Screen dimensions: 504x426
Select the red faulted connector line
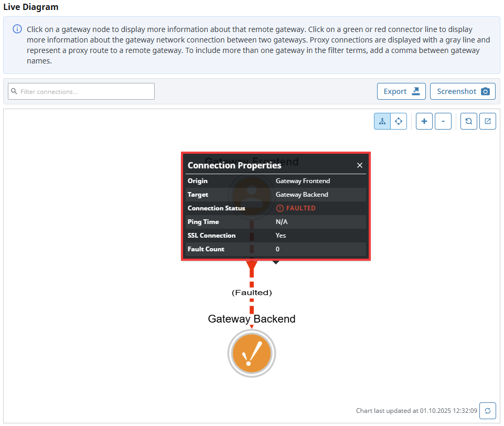tap(252, 305)
